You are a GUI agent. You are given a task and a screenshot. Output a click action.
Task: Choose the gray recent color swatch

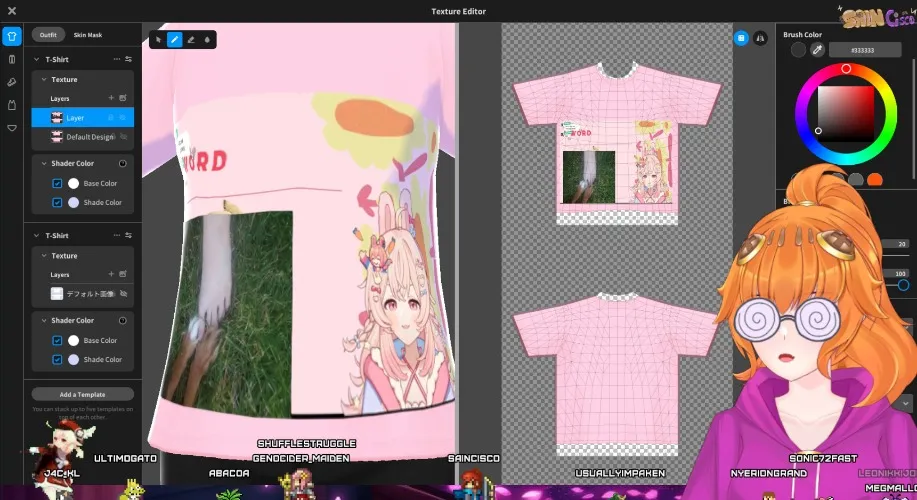pos(856,180)
